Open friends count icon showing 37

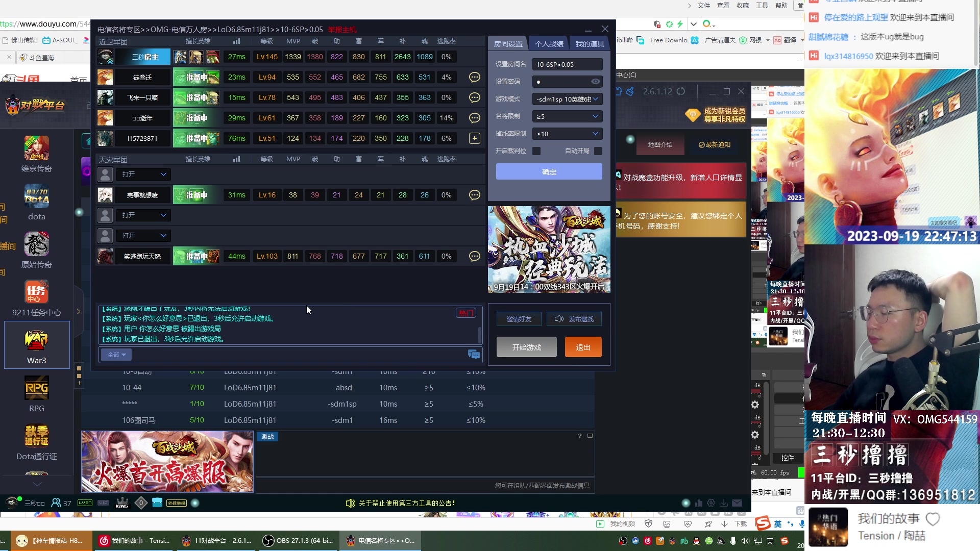(x=61, y=503)
